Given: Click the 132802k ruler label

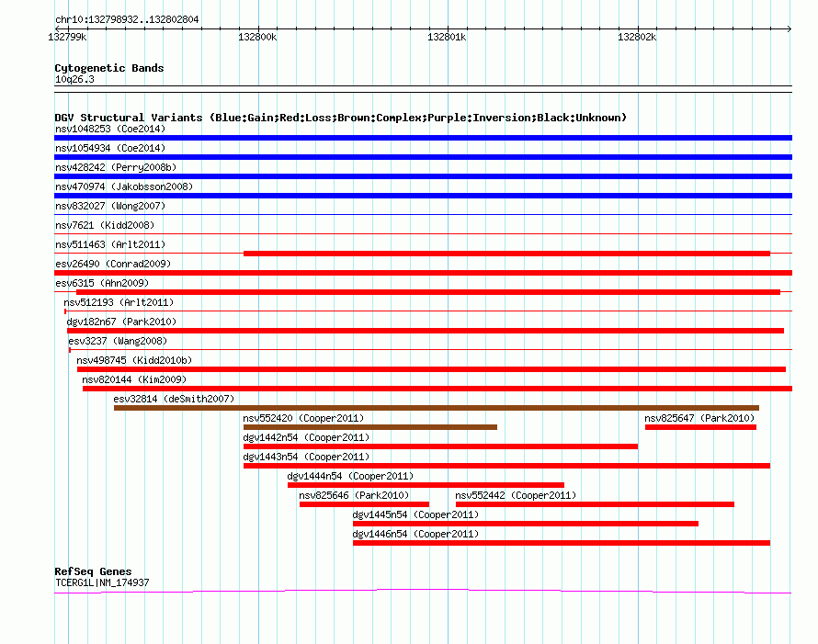Looking at the screenshot, I should (637, 37).
